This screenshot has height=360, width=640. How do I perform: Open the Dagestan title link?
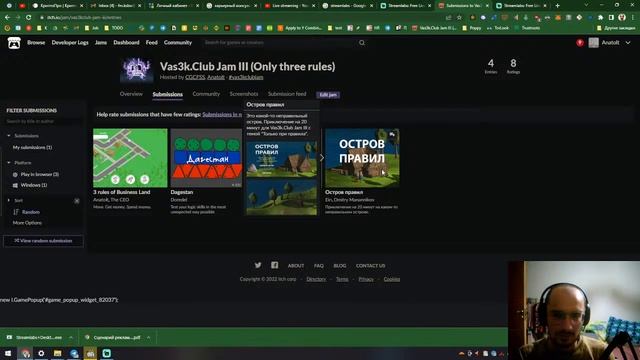point(182,192)
